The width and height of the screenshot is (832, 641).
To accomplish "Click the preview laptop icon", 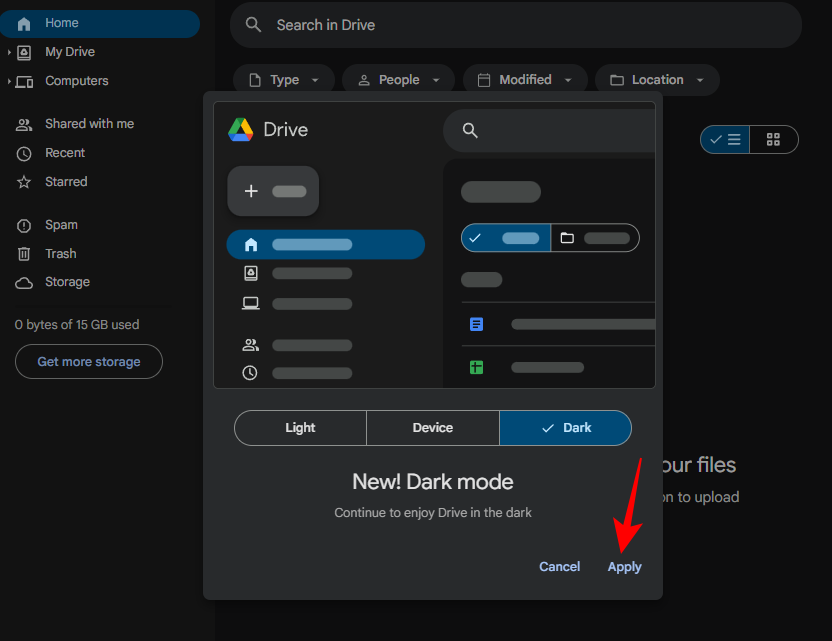I will pos(251,303).
